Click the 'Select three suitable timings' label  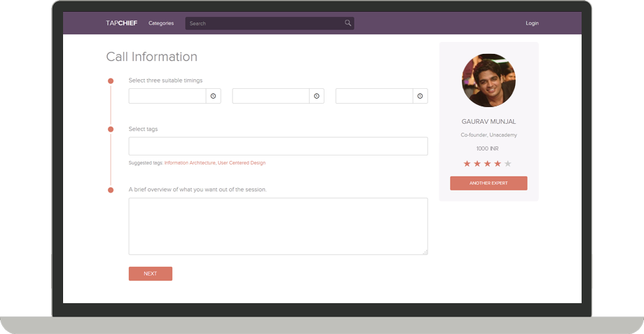tap(165, 81)
